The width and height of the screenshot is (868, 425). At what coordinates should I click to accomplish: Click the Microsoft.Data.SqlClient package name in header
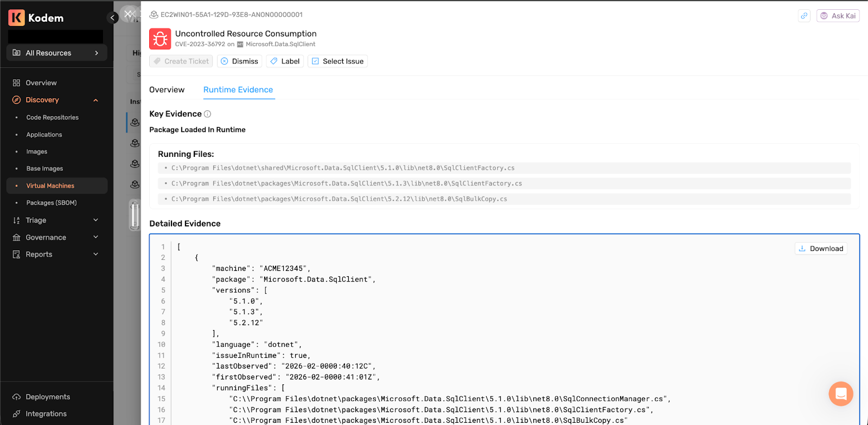[x=280, y=45]
